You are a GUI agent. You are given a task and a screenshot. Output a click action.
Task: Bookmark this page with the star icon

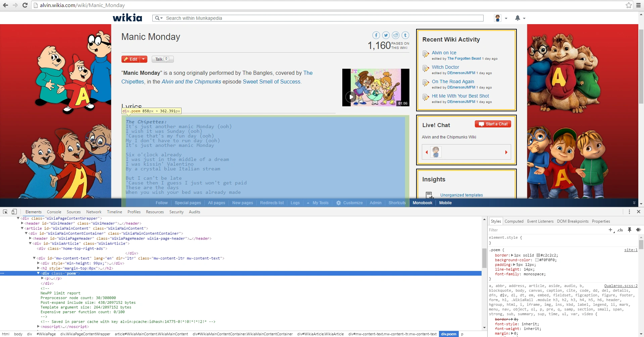pyautogui.click(x=629, y=5)
